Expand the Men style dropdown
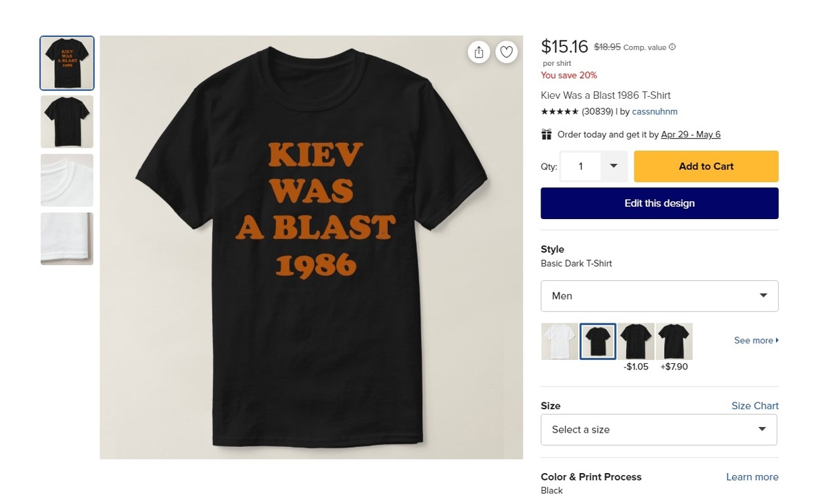This screenshot has height=504, width=824. point(659,296)
